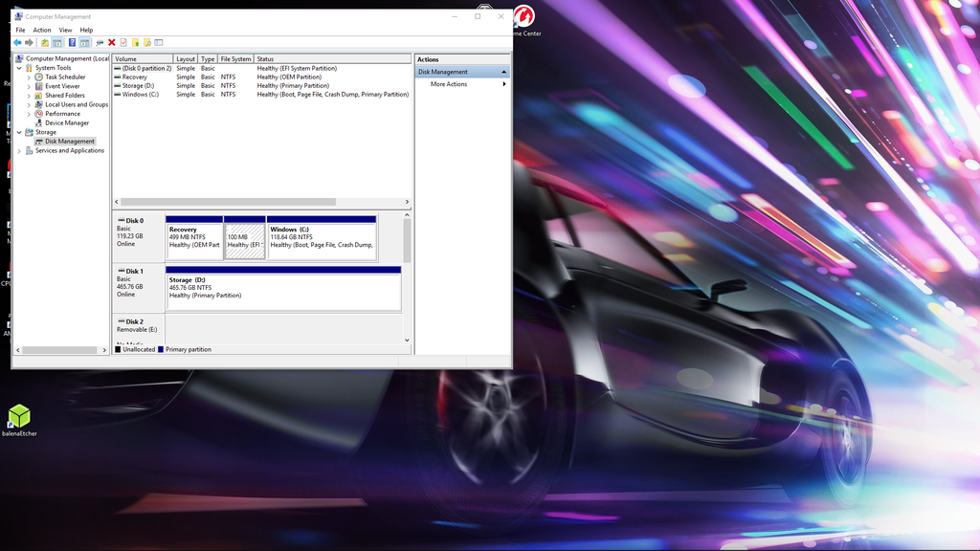Expand the Shared Folders tree node
The height and width of the screenshot is (551, 980).
[29, 96]
